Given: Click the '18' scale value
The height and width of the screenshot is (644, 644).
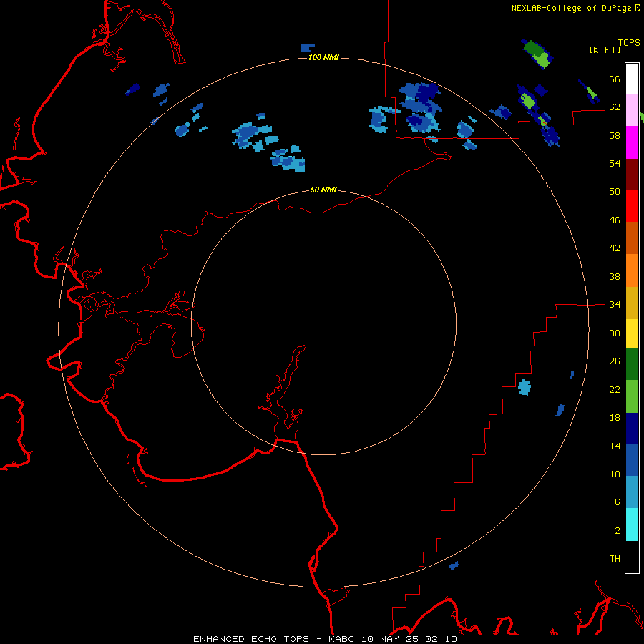Looking at the screenshot, I should (615, 418).
